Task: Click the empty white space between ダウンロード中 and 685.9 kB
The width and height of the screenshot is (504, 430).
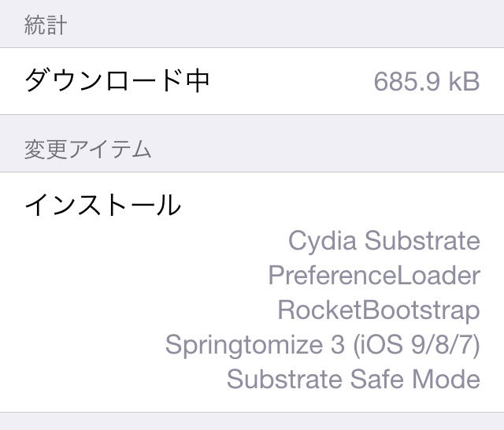Action: click(x=292, y=81)
